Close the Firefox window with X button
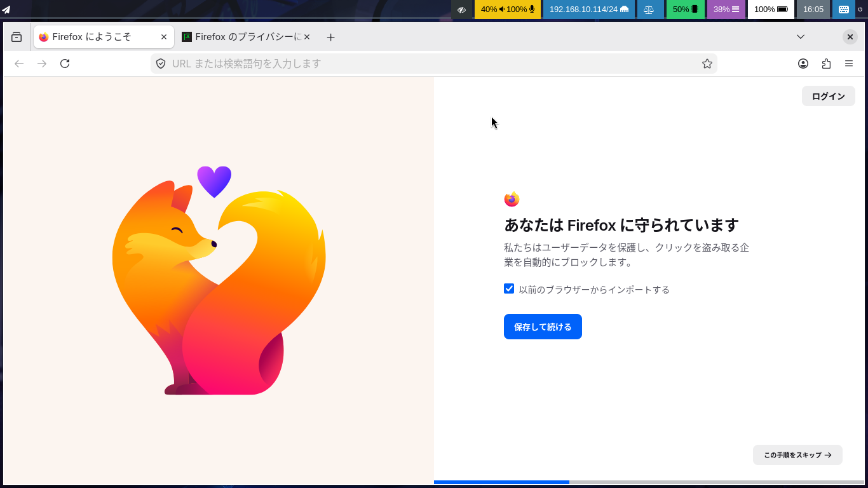The width and height of the screenshot is (868, 488). (x=850, y=37)
